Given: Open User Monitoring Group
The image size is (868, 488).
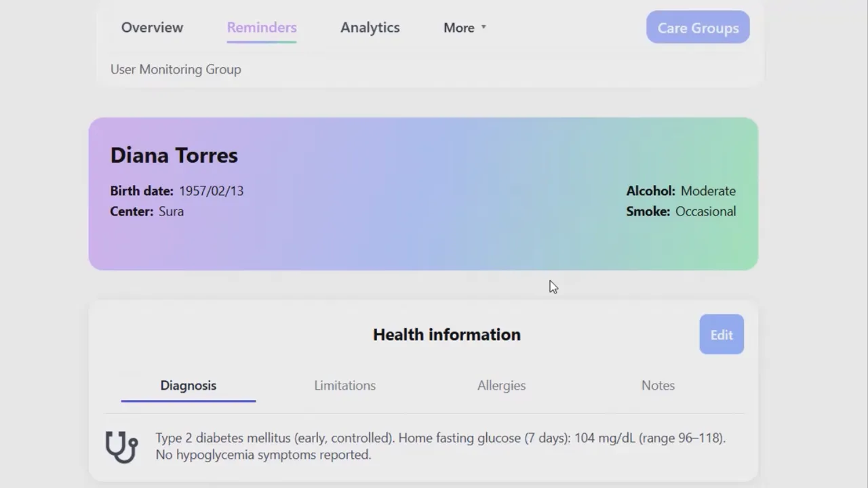Looking at the screenshot, I should (x=176, y=69).
